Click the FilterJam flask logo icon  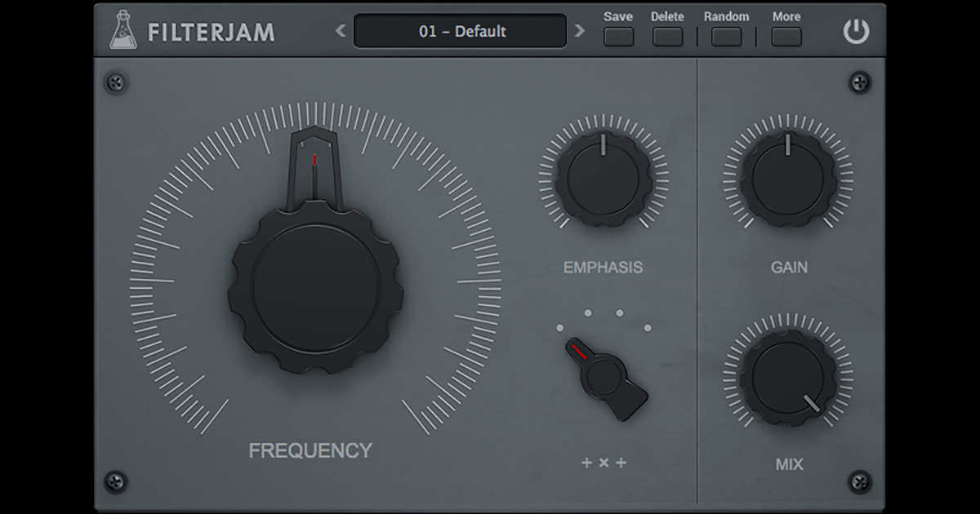click(122, 30)
